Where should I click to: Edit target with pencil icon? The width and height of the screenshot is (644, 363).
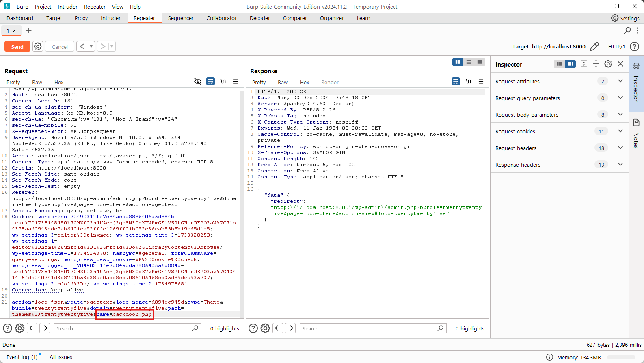coord(594,46)
